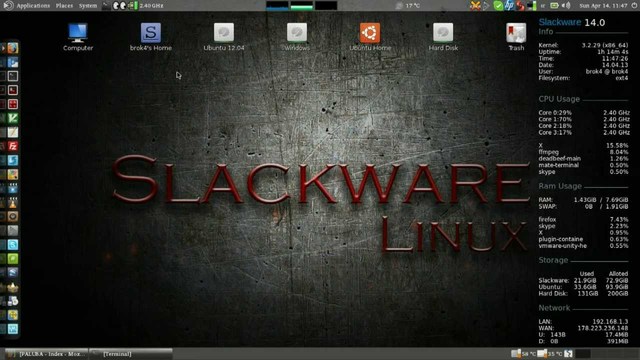Launch the terminal icon in the dock

pyautogui.click(x=13, y=76)
